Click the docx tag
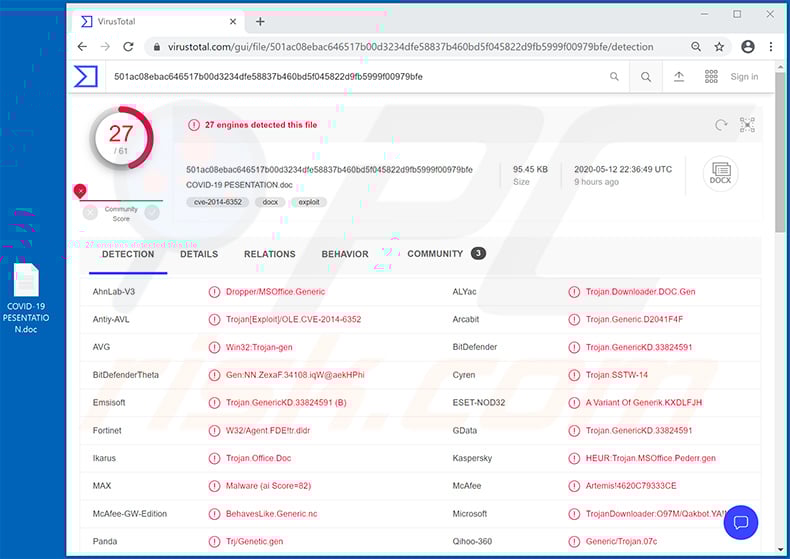Screen dimensions: 790x559 (x=270, y=202)
